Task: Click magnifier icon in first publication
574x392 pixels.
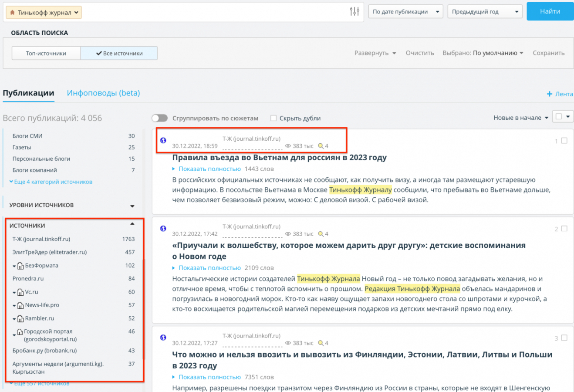Action: click(321, 146)
